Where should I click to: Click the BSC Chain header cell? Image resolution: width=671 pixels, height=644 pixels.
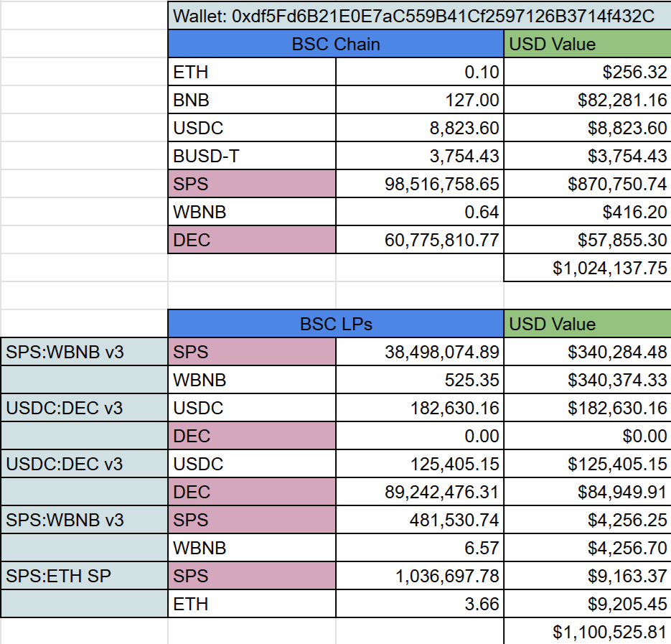(x=336, y=44)
